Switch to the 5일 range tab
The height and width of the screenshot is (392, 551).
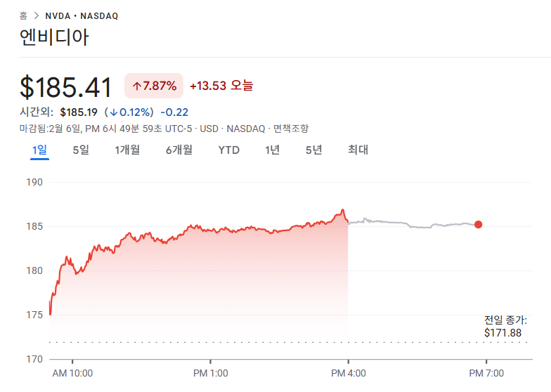[x=81, y=150]
